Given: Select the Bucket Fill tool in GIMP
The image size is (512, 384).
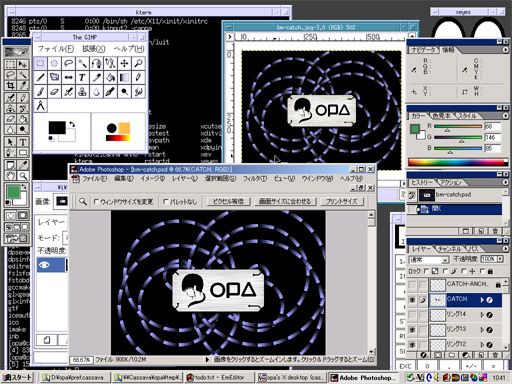Looking at the screenshot, I should point(110,77).
